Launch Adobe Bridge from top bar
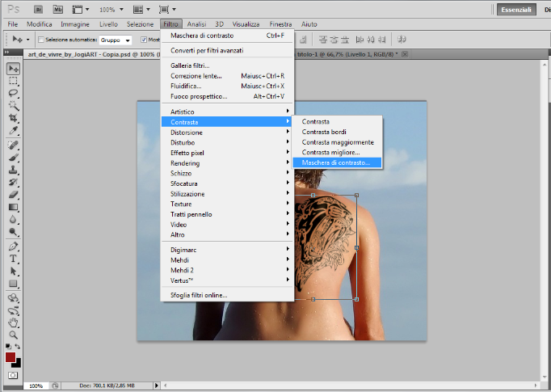 pyautogui.click(x=38, y=10)
